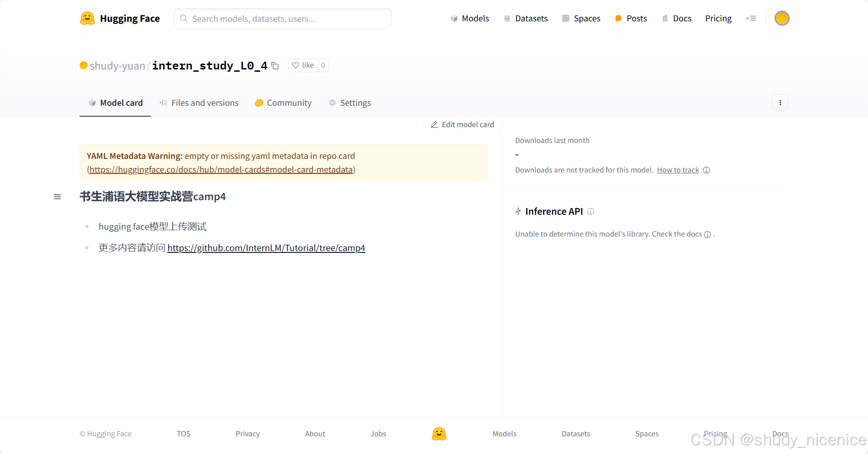Click the Inference API info icon
The height and width of the screenshot is (454, 868).
click(x=590, y=212)
